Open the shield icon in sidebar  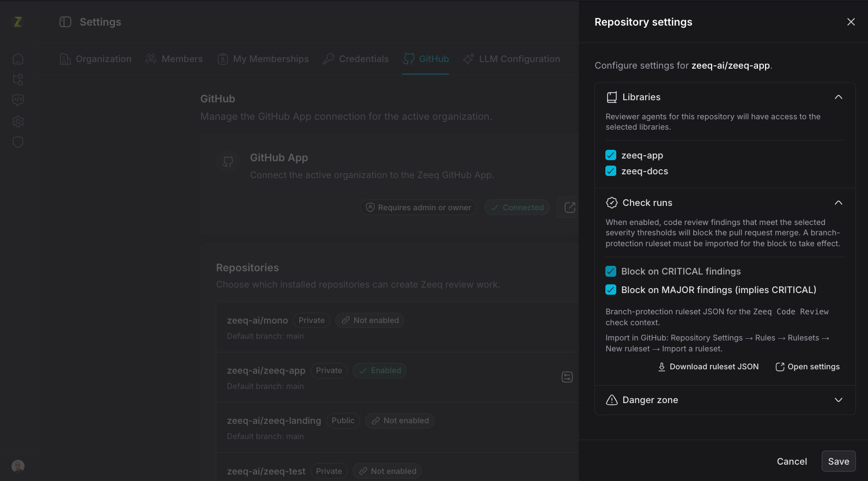18,142
